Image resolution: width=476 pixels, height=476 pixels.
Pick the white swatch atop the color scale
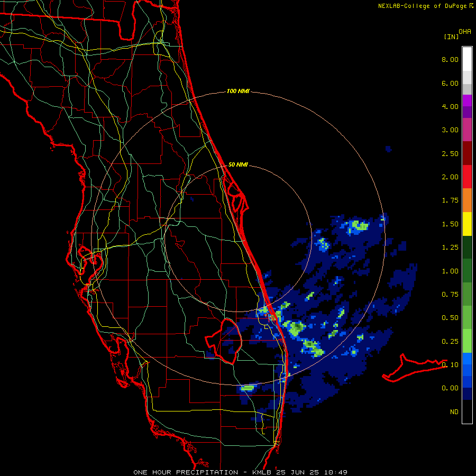pos(467,59)
